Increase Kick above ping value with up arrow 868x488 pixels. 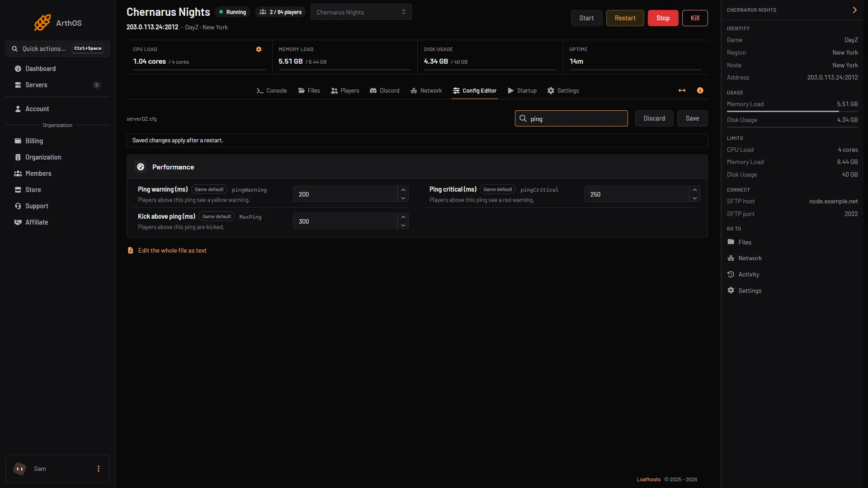403,217
